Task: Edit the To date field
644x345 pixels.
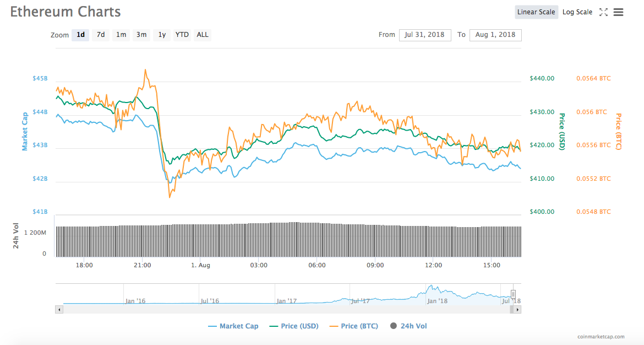Action: pyautogui.click(x=495, y=35)
